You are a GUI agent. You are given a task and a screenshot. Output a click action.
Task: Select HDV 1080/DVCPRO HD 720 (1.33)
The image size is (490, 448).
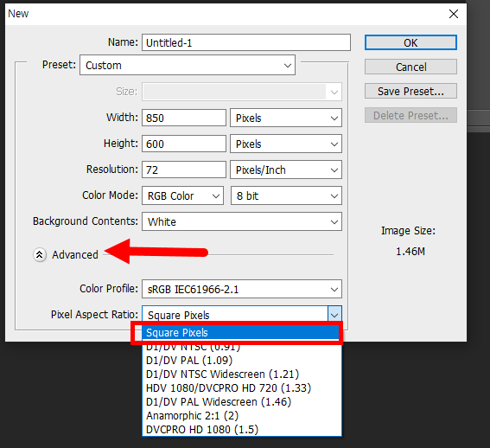(242, 388)
